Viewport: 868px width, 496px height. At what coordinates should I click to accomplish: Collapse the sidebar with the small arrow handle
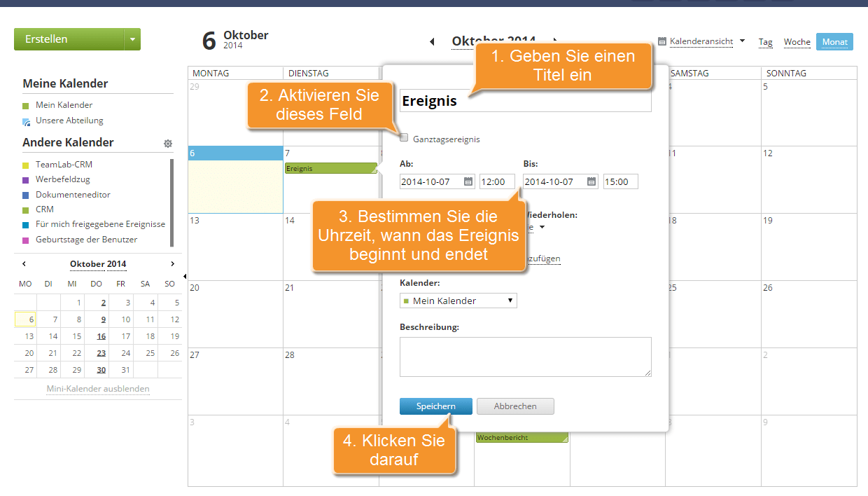pyautogui.click(x=185, y=277)
